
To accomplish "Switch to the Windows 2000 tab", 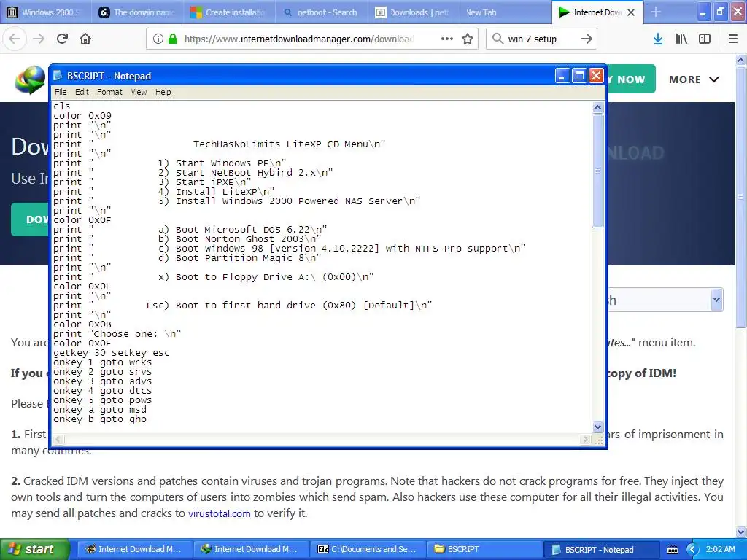I will (46, 12).
